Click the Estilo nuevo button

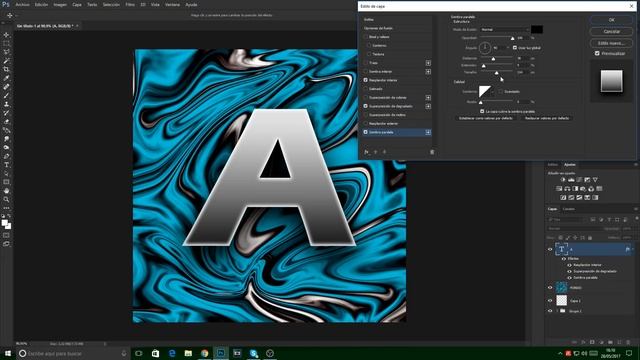tap(611, 43)
